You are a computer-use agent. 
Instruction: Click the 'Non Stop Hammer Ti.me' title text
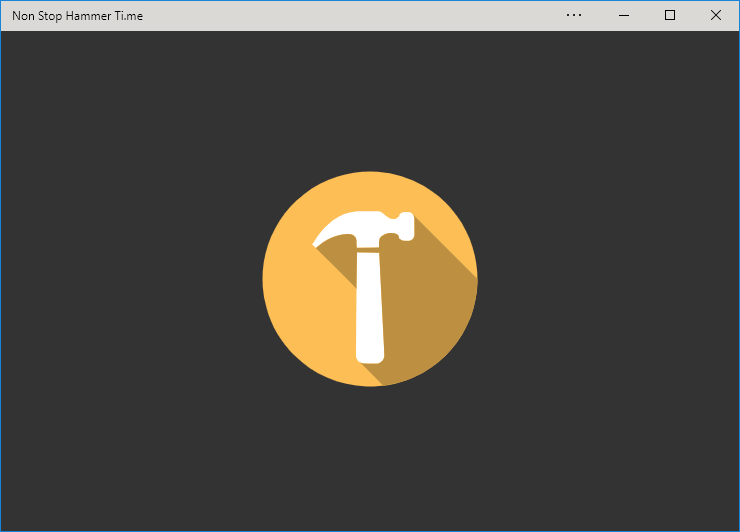(77, 15)
